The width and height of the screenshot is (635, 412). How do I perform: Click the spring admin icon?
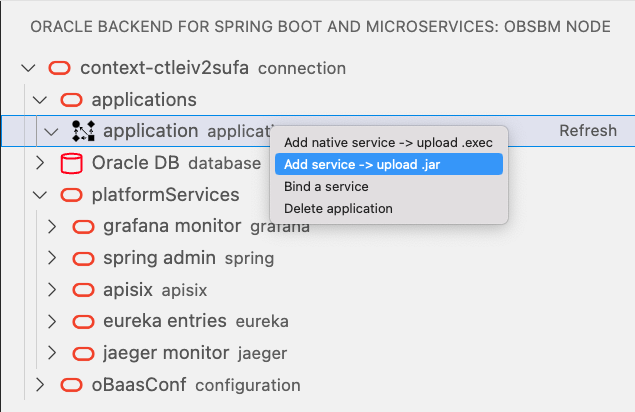point(83,258)
